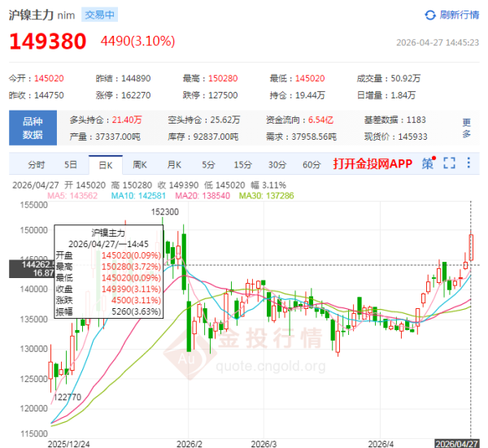488x448 pixels.
Task: Switch to the 5日 tab
Action: point(71,164)
